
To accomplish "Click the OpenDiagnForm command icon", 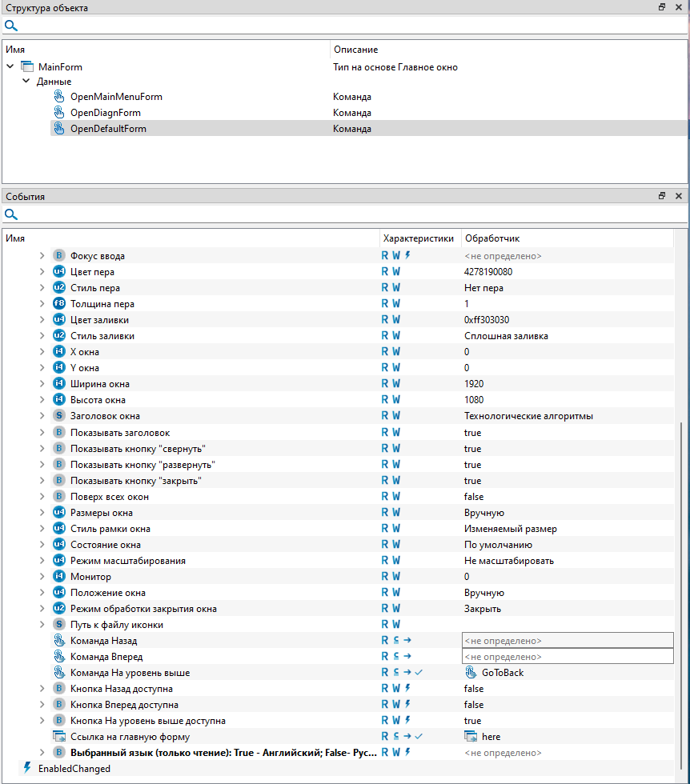I will [x=58, y=113].
